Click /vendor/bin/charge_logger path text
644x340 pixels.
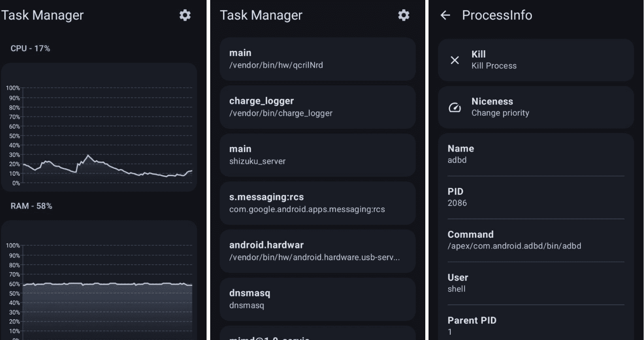pyautogui.click(x=281, y=113)
